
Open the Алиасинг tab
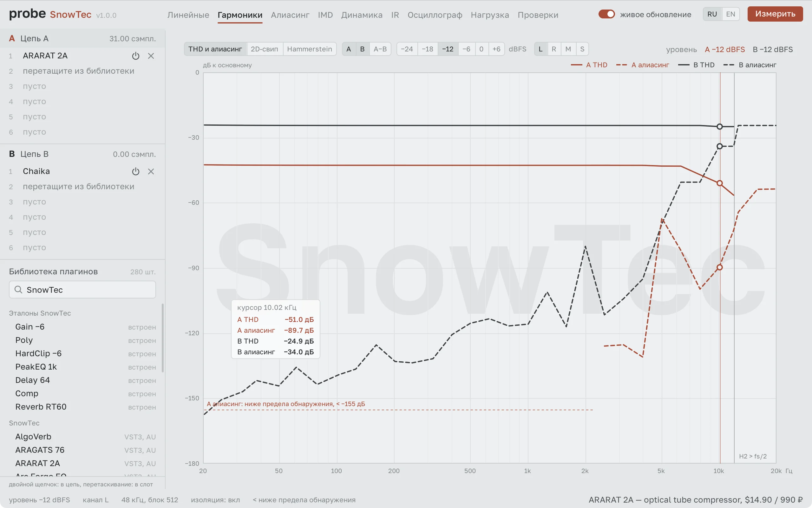click(290, 15)
